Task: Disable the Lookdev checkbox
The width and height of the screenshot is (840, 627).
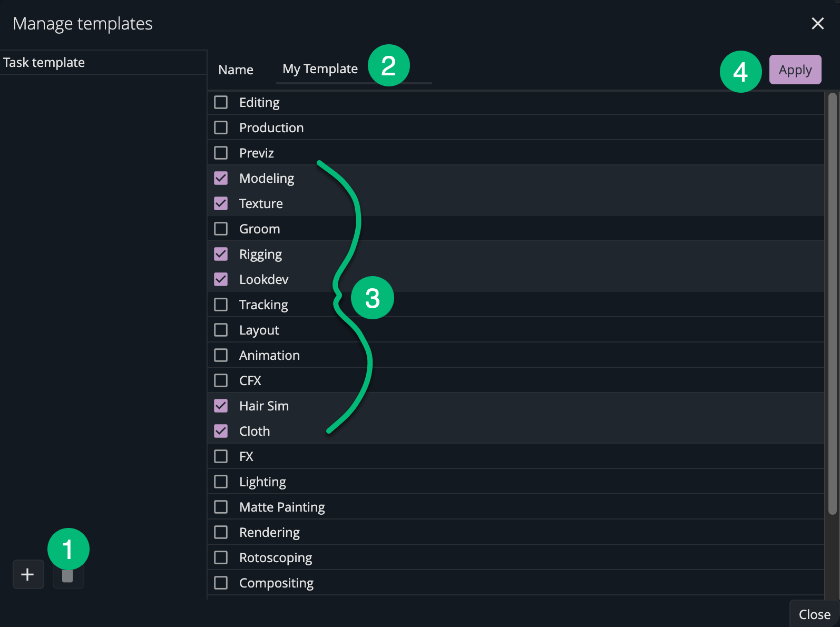Action: (x=221, y=279)
